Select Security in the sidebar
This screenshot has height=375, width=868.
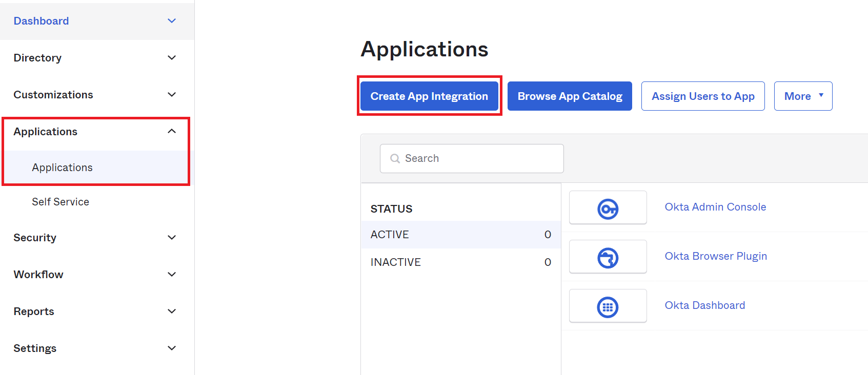click(x=35, y=238)
